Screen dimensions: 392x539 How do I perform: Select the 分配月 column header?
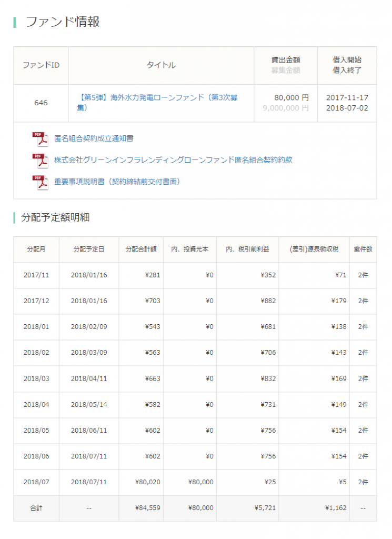click(36, 249)
